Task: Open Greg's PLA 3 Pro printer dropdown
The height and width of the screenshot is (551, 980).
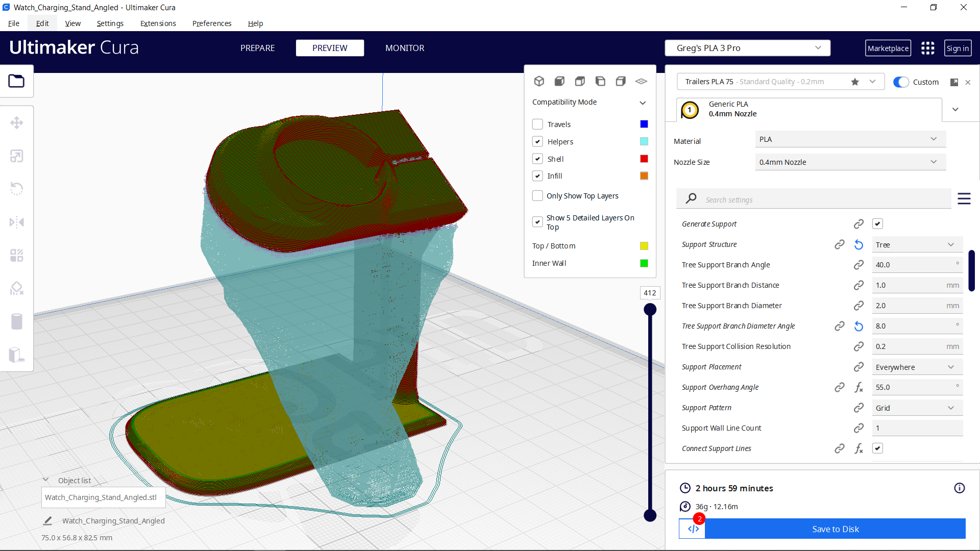Action: tap(747, 48)
